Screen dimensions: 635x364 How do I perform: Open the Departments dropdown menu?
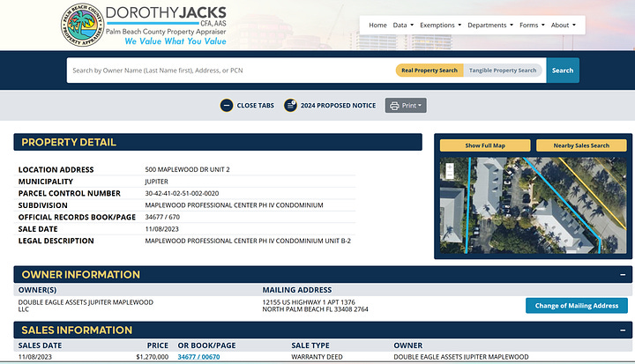(490, 25)
